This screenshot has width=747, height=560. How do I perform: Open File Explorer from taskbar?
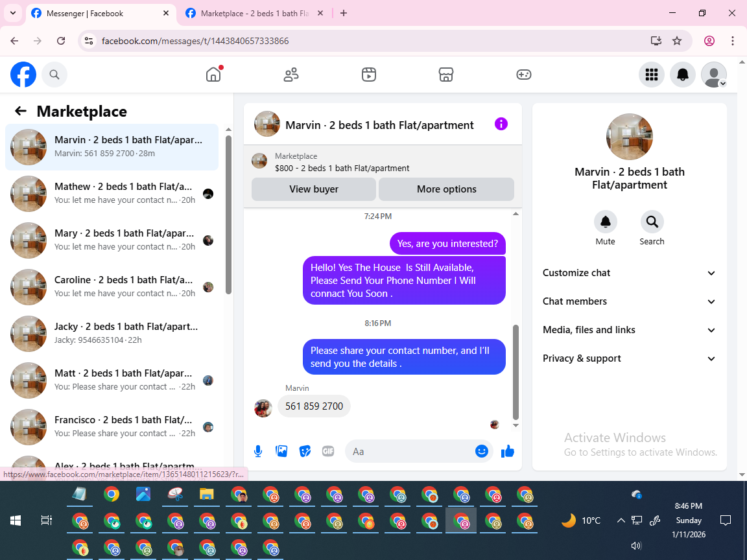pyautogui.click(x=206, y=495)
